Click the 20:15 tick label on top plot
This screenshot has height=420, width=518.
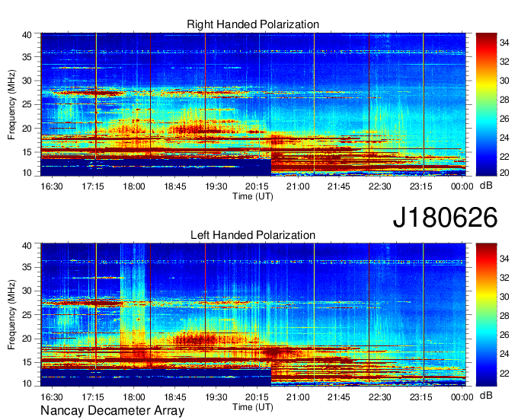pos(257,186)
